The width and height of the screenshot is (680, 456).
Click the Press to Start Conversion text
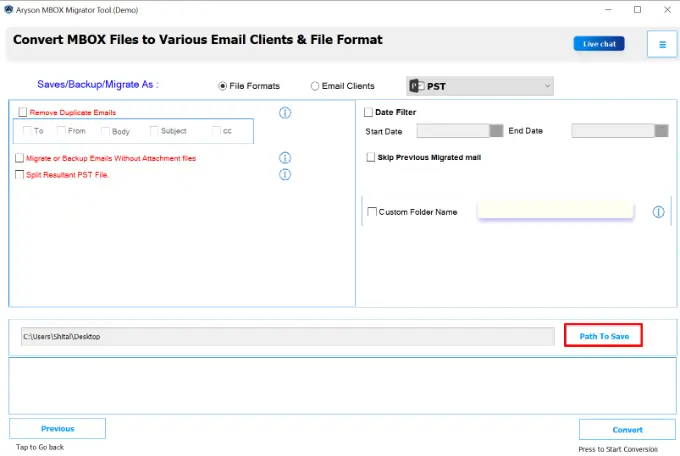[618, 449]
